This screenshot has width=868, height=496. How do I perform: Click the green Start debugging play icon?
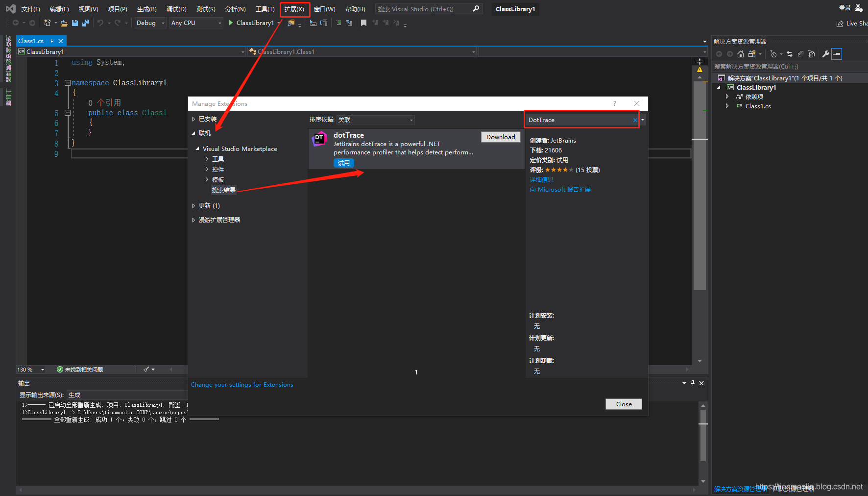(231, 23)
